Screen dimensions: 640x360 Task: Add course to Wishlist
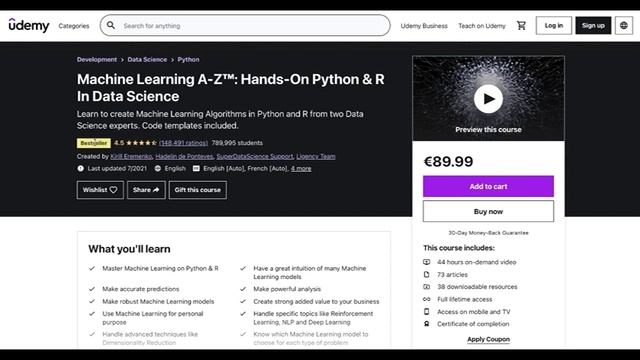(100, 190)
